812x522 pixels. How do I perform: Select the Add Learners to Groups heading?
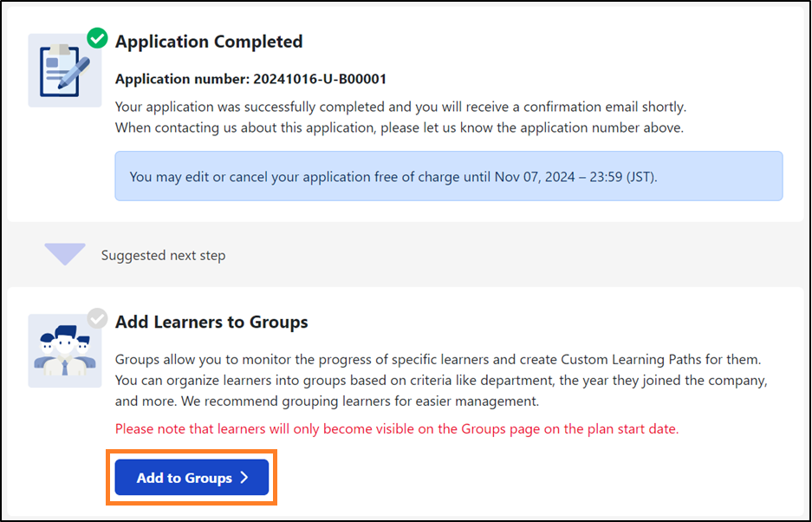pyautogui.click(x=211, y=322)
